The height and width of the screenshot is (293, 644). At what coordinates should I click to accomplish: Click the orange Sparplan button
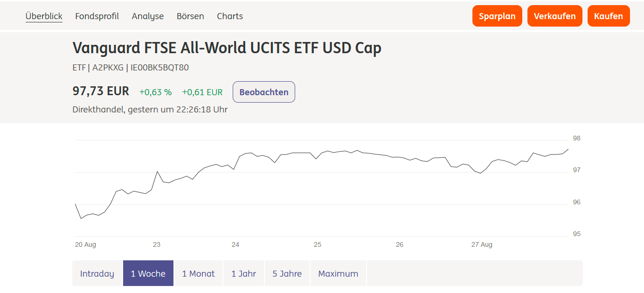497,16
